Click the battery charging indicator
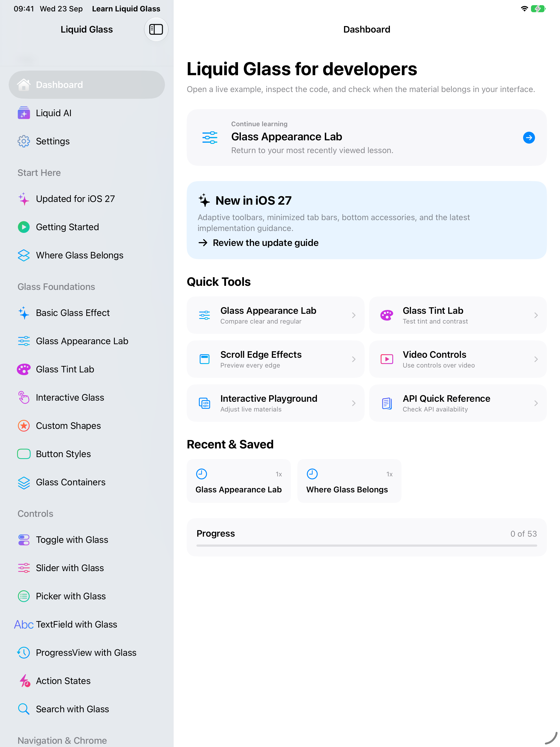Screen dimensions: 560x747 coord(538,8)
